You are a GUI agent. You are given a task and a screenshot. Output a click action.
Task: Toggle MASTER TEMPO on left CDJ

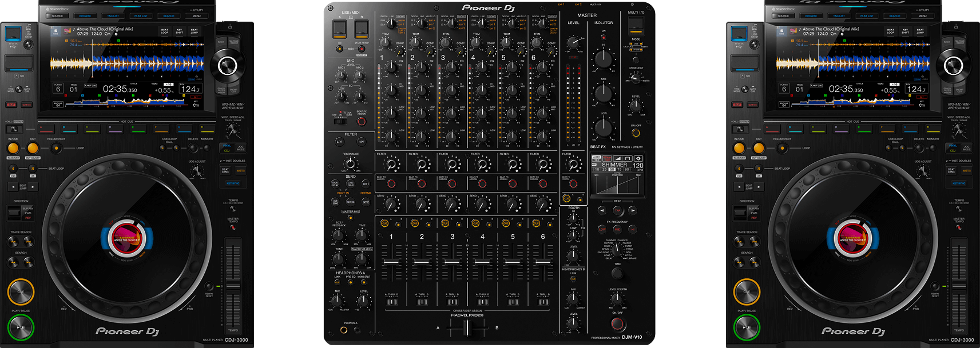233,227
